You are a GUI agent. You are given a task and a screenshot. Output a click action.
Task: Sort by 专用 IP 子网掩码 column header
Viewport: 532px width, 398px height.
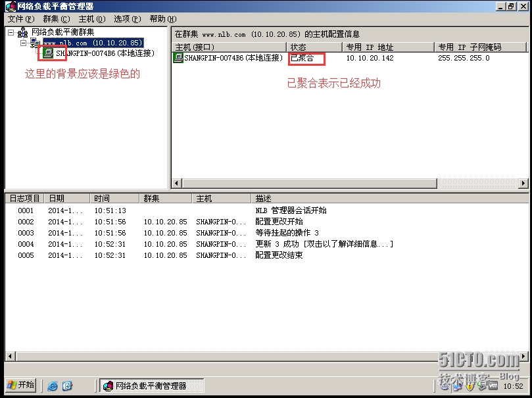click(x=481, y=47)
